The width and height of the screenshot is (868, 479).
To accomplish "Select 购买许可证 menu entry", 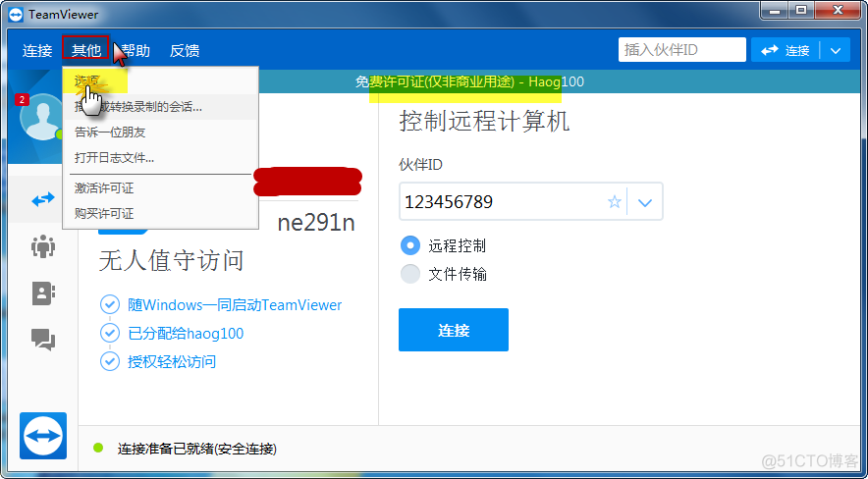I will 160,214.
